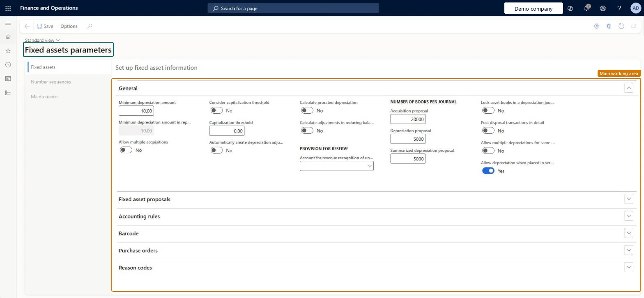
Task: Switch to the Maintenance tab
Action: (44, 96)
